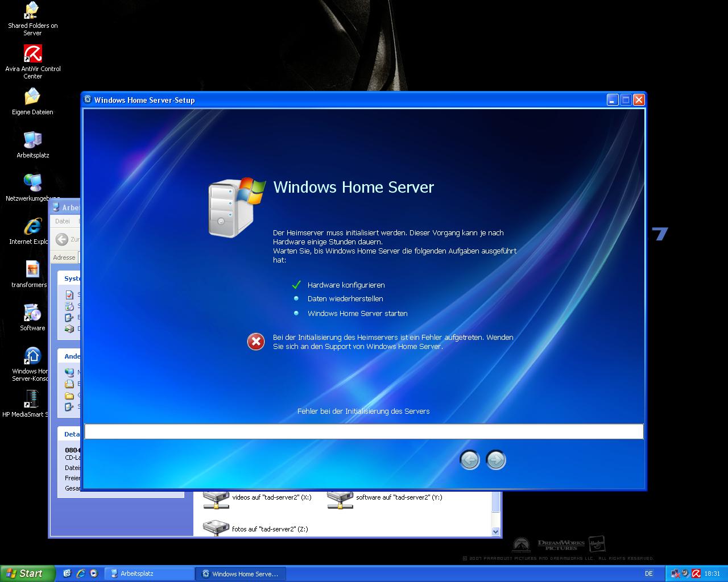The image size is (728, 582).
Task: Minimize the Windows Home Server-Setup window
Action: coord(613,100)
